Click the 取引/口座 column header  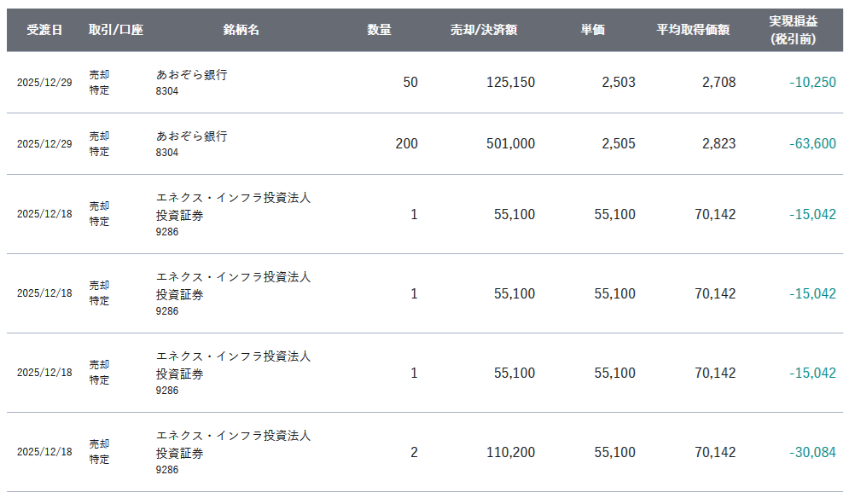pyautogui.click(x=115, y=30)
